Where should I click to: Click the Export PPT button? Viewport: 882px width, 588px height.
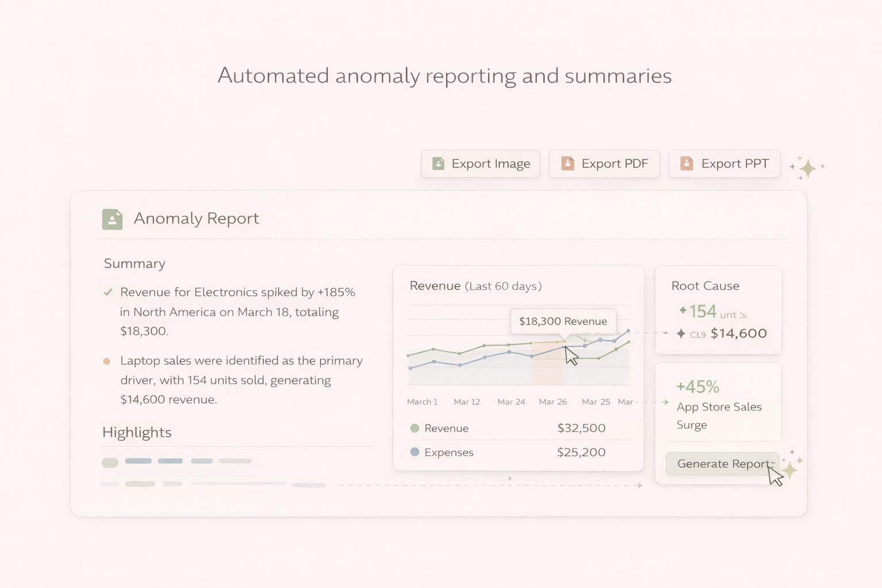point(724,164)
